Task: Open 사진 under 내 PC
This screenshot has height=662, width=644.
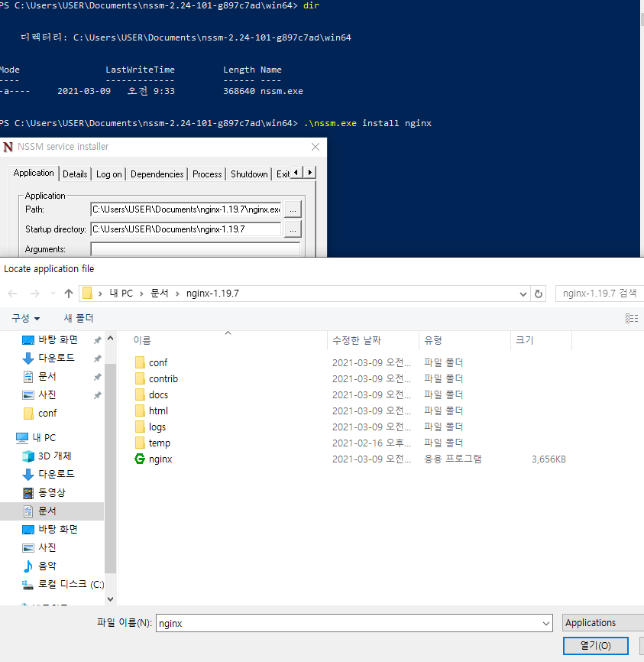Action: coord(47,547)
